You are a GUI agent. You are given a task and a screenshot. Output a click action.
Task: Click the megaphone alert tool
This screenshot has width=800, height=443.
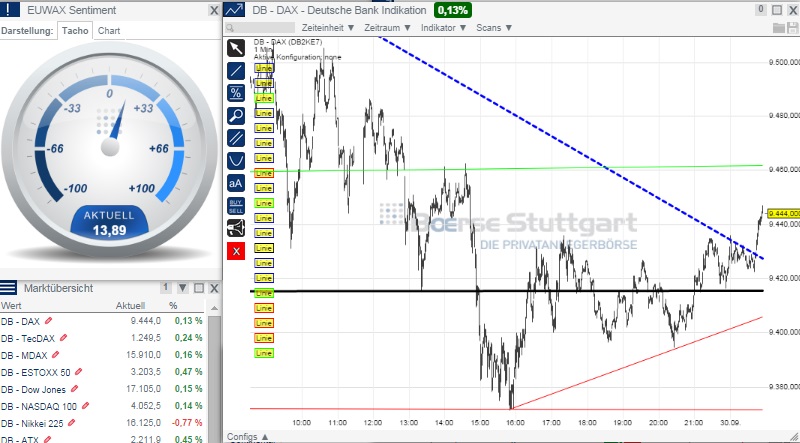(236, 228)
